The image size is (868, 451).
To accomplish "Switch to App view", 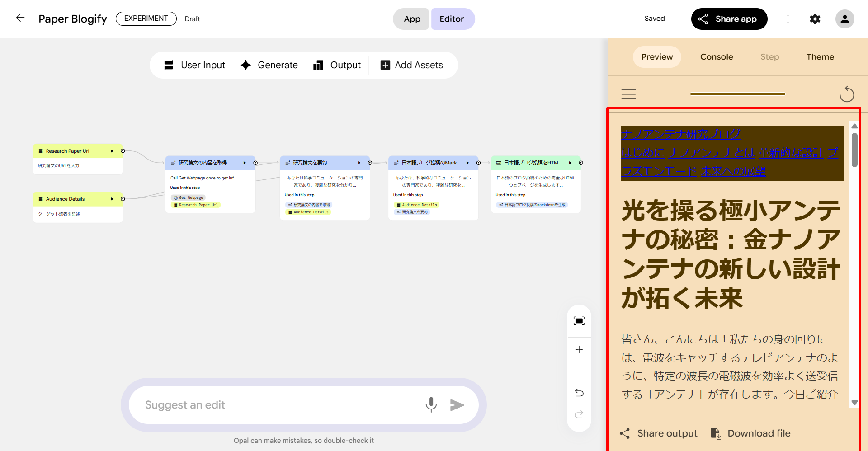I will (x=411, y=19).
